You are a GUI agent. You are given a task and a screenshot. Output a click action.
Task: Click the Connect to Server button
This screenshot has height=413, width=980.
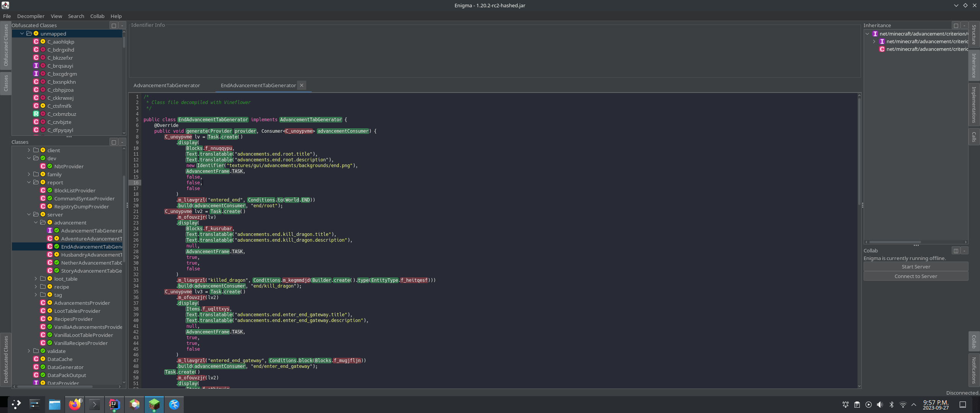[x=915, y=276]
